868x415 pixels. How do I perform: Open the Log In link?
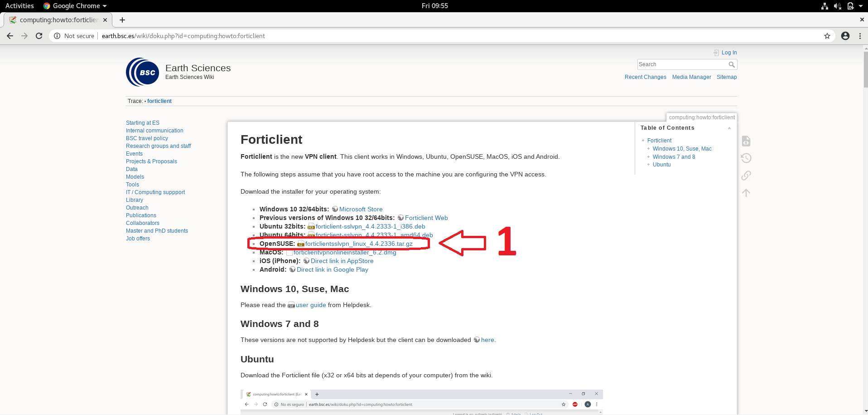point(729,53)
